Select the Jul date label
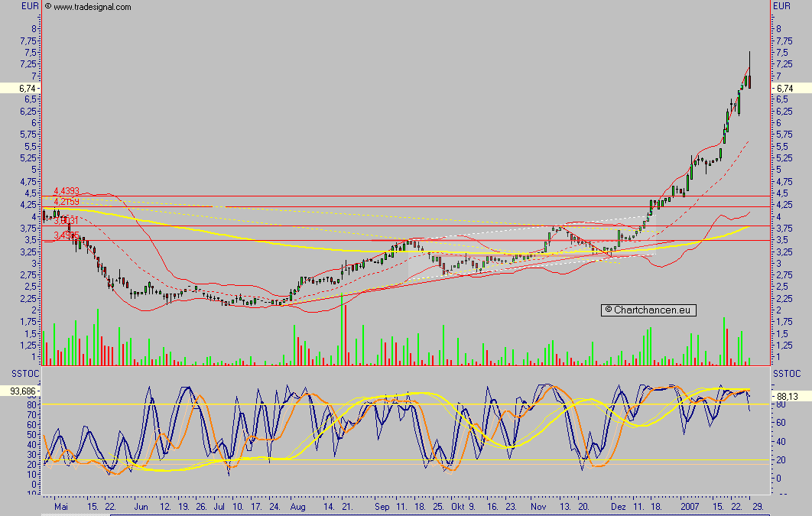This screenshot has width=812, height=516. 219,507
